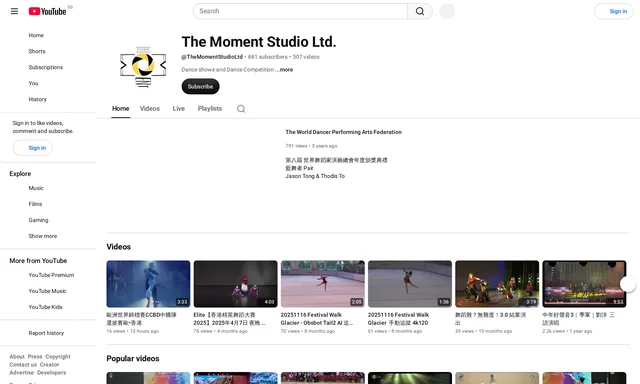This screenshot has width=640, height=384.
Task: Open Films under Explore
Action: pos(35,204)
